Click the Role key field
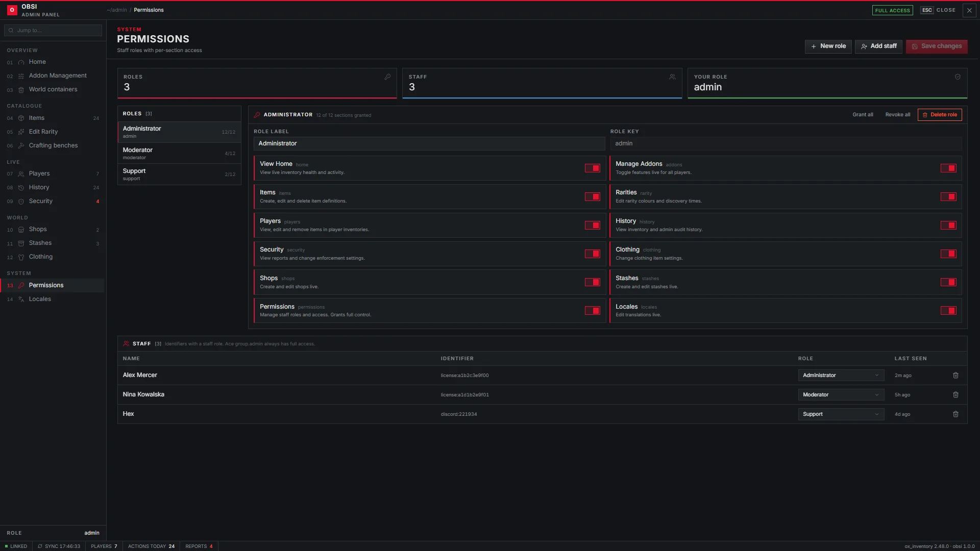The image size is (980, 551). click(786, 144)
